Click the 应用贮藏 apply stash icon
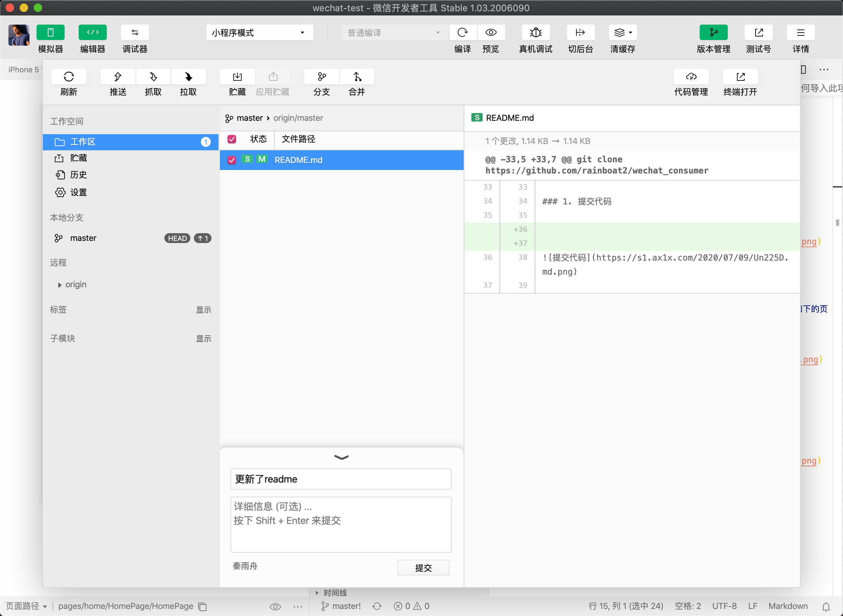 273,77
